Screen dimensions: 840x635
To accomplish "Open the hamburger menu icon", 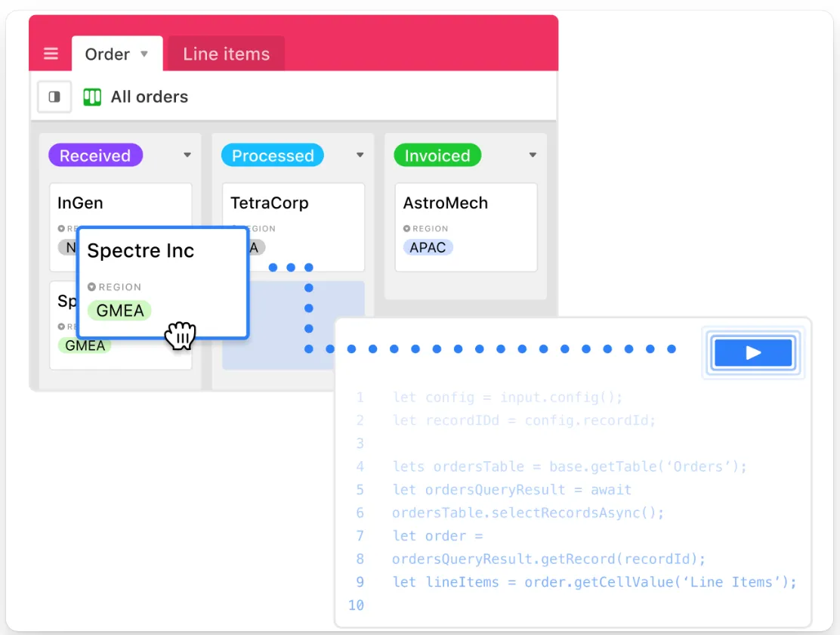I will click(x=51, y=54).
